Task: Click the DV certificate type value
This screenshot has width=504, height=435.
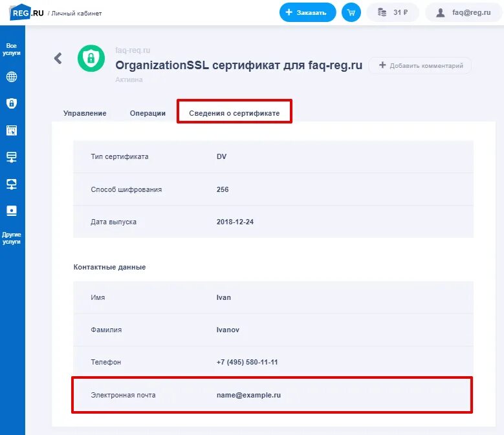Action: [221, 156]
